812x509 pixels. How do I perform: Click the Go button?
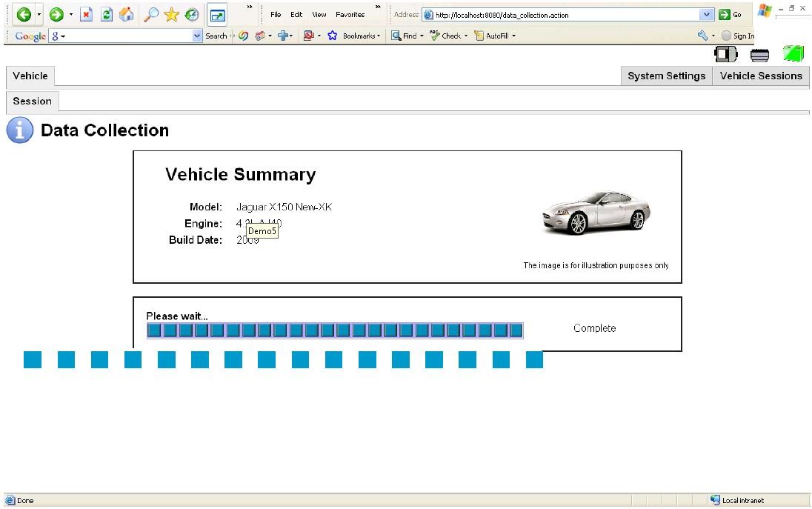(731, 15)
